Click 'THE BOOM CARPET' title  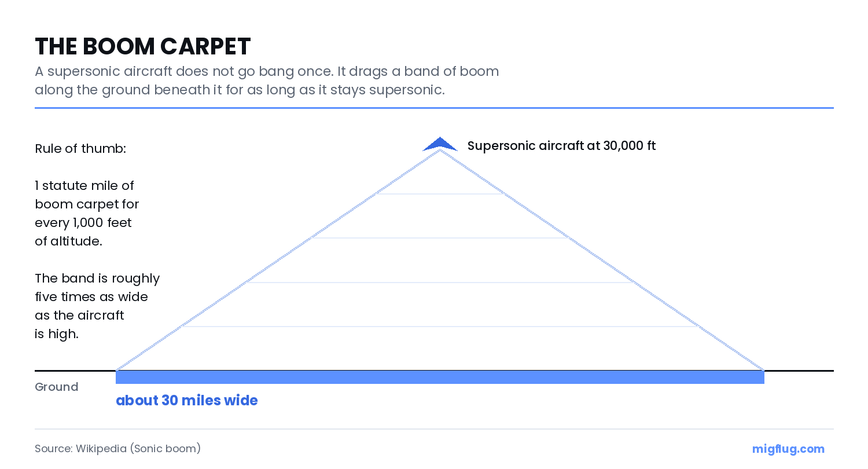143,46
